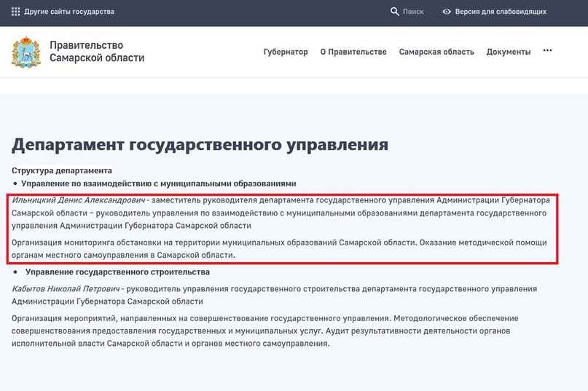The width and height of the screenshot is (588, 391).
Task: Select Управление государственного строительства list item
Action: click(x=117, y=272)
